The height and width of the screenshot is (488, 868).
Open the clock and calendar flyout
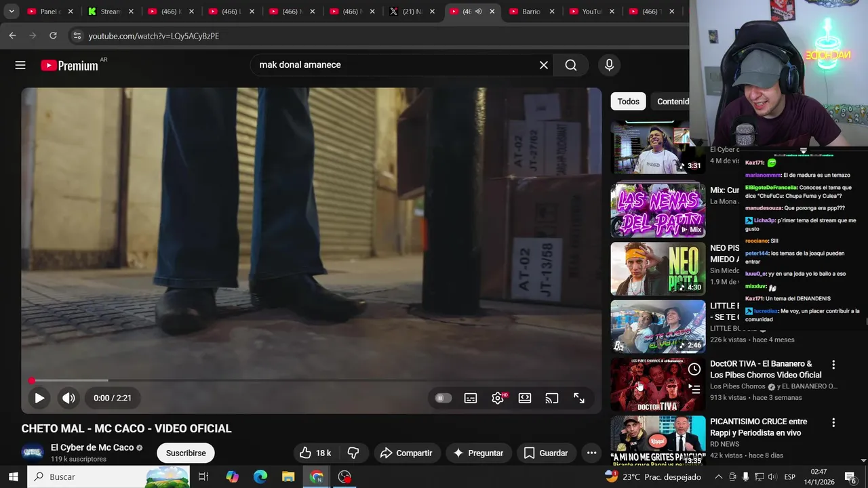pyautogui.click(x=818, y=476)
